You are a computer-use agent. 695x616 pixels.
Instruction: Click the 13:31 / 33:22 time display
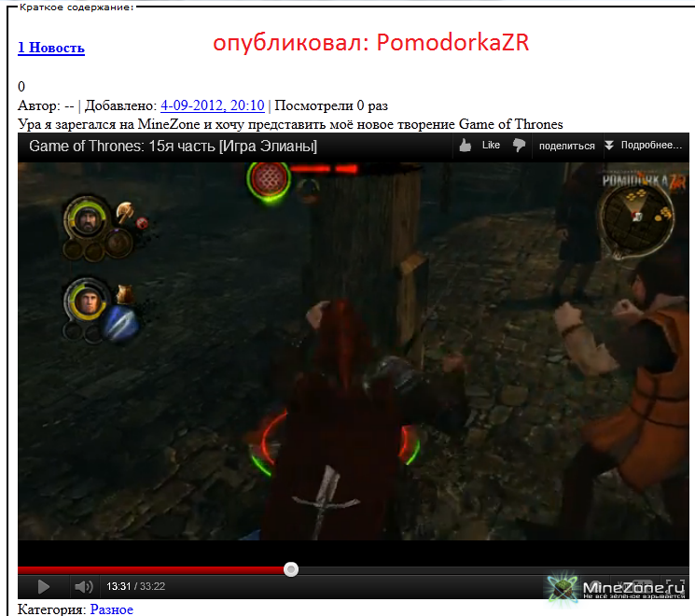tap(135, 586)
